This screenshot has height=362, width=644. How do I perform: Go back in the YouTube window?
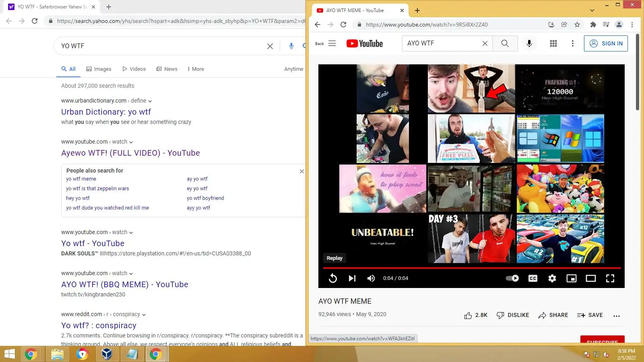[318, 25]
